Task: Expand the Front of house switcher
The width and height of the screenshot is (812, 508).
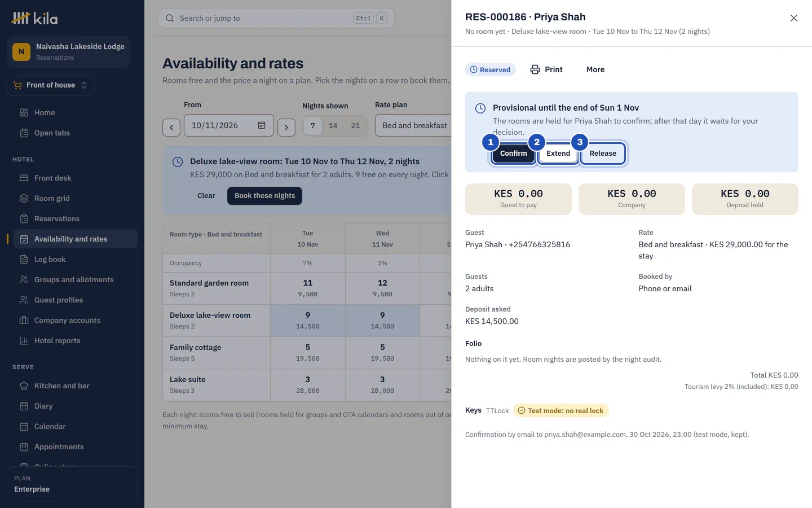Action: [50, 85]
